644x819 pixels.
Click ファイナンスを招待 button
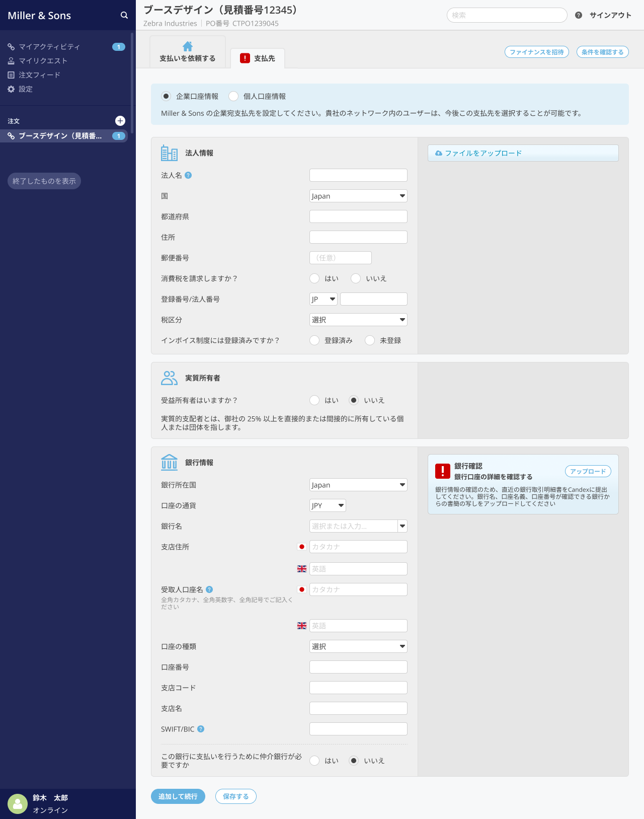pos(537,52)
